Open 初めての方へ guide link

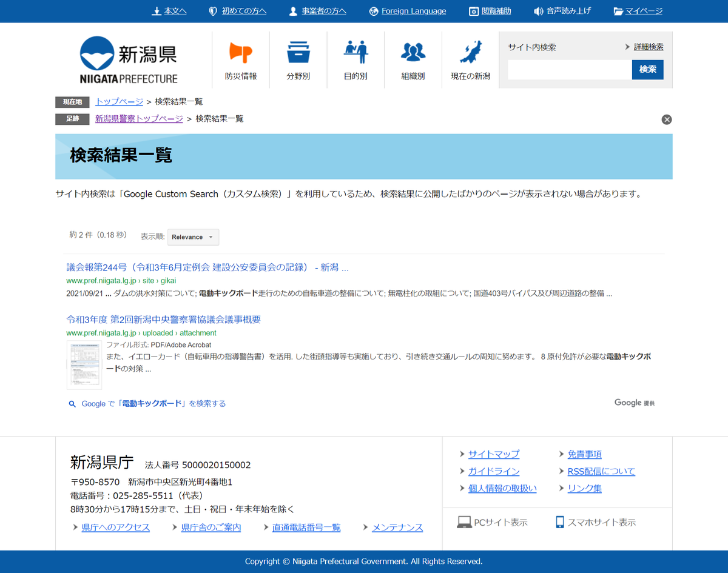pos(244,11)
